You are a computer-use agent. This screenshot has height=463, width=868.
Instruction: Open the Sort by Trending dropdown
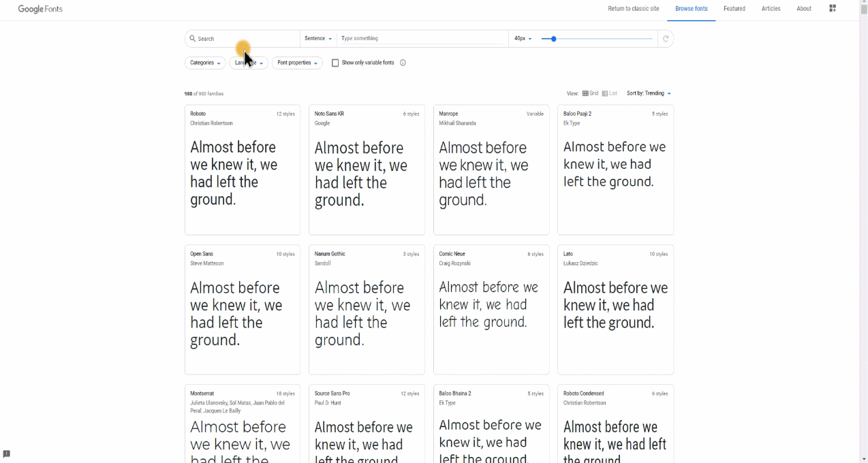pyautogui.click(x=649, y=93)
